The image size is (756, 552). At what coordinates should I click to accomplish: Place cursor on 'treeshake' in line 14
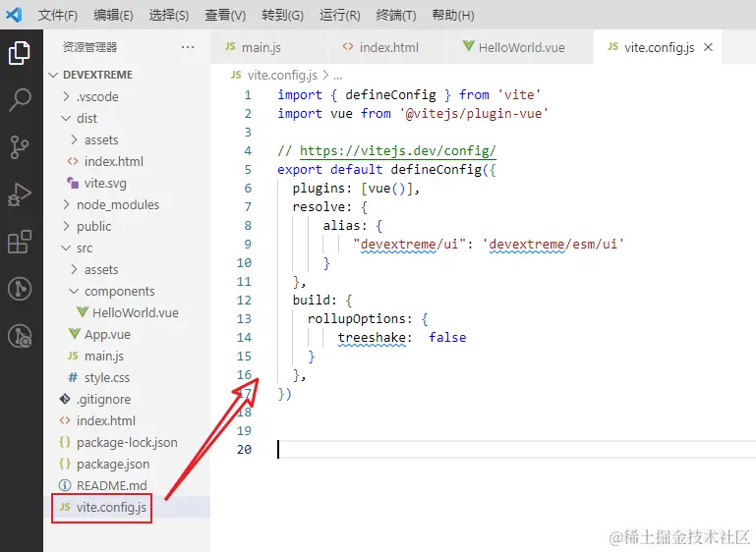(372, 338)
